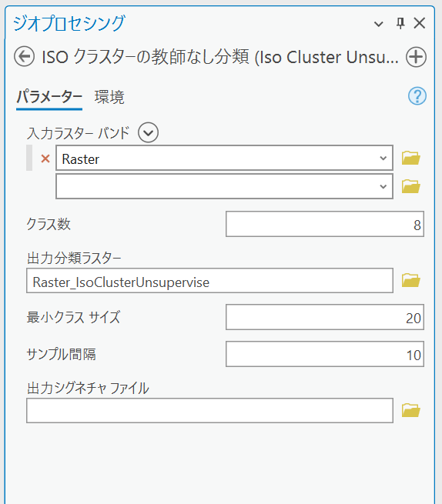
Task: Switch to the パラメーター tab
Action: coord(49,97)
